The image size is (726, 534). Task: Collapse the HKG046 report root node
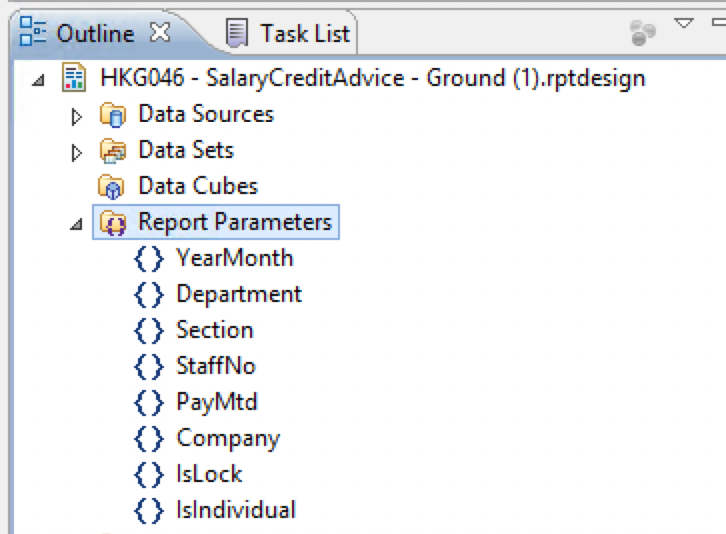coord(39,80)
